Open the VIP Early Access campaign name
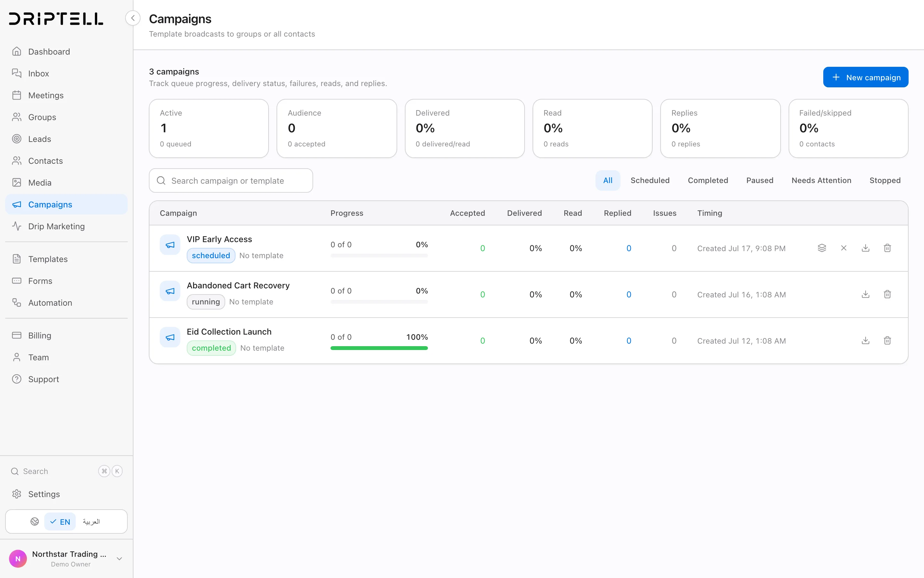Image resolution: width=924 pixels, height=578 pixels. click(x=219, y=239)
